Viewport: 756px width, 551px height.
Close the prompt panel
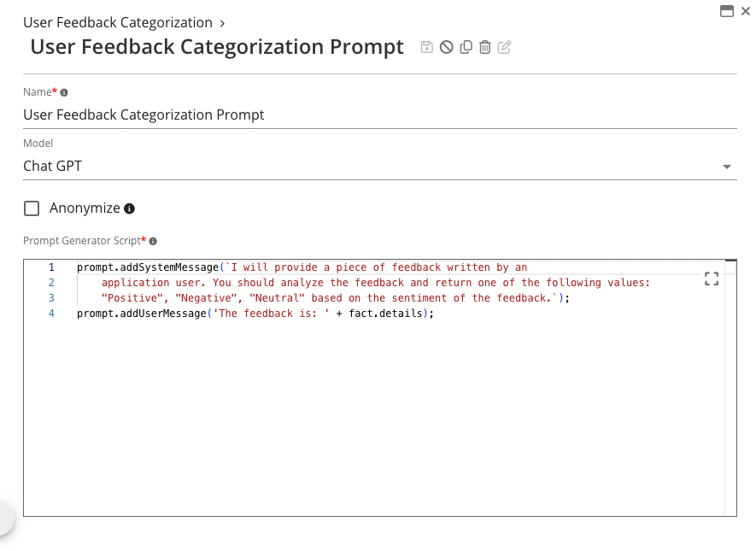[746, 11]
